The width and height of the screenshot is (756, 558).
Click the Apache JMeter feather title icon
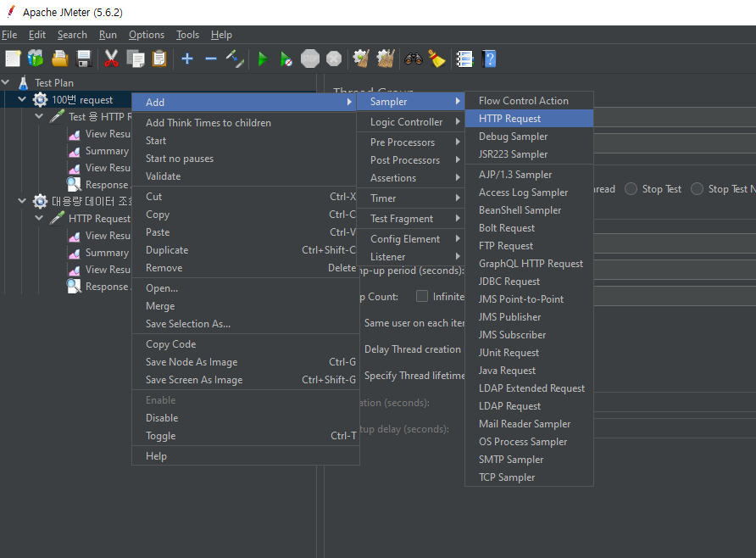pyautogui.click(x=11, y=12)
